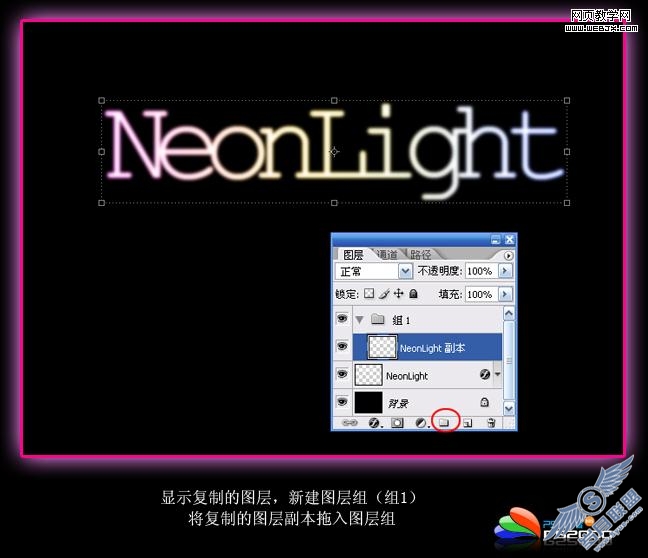Lock transparent pixels
648x558 pixels.
point(369,293)
